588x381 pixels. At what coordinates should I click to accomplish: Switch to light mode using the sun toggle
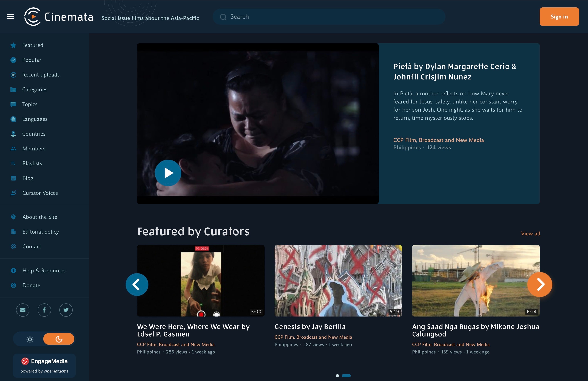[x=29, y=339]
